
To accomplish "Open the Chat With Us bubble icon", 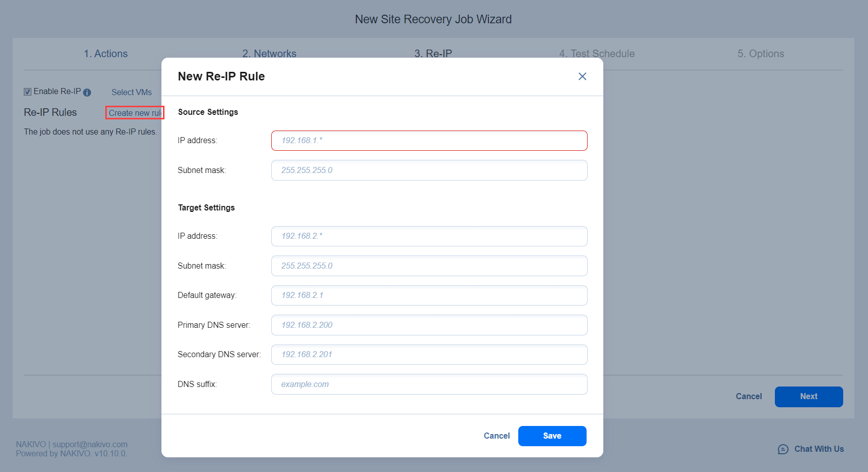I will [x=782, y=449].
